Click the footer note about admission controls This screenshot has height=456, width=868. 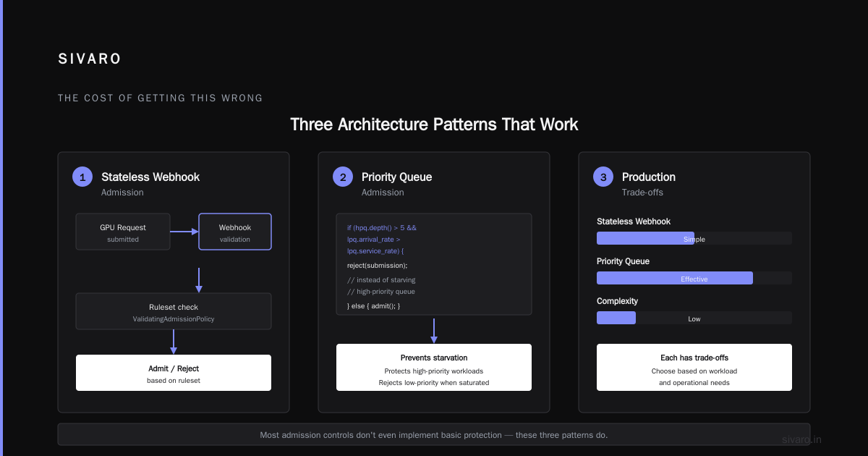coord(434,435)
